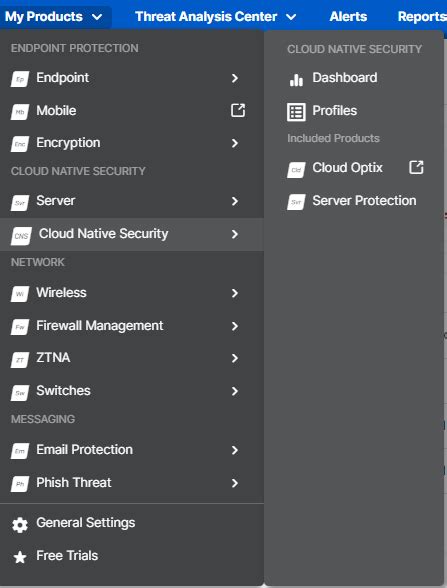Open Cloud Optix external link icon
Viewport: 447px width, 588px height.
pyautogui.click(x=416, y=167)
